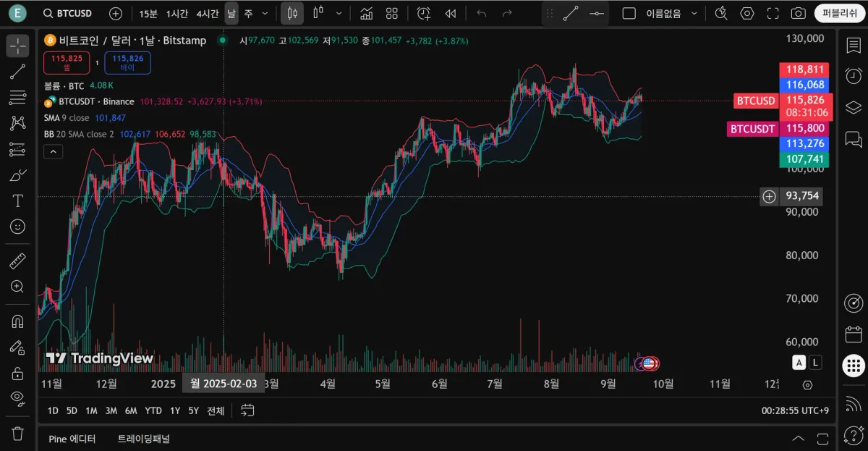Toggle Auto scale with the A button
This screenshot has height=451, width=868.
click(799, 363)
